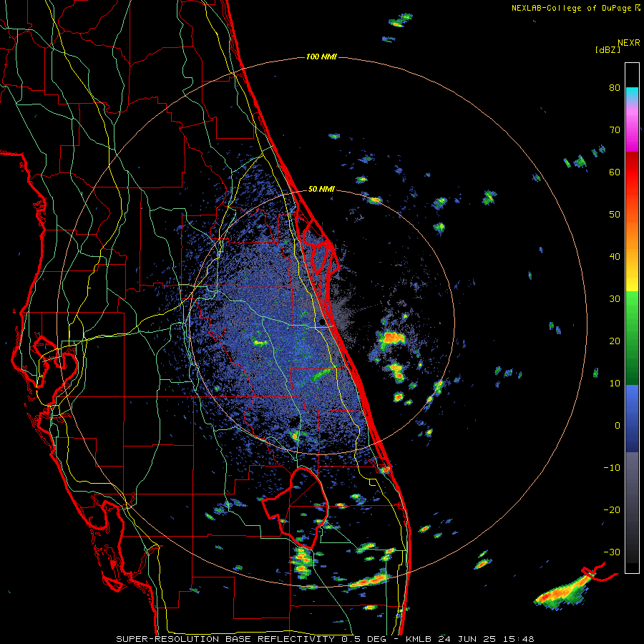Select the 20 value on the dBZ scale
The width and height of the screenshot is (644, 644).
(x=615, y=341)
